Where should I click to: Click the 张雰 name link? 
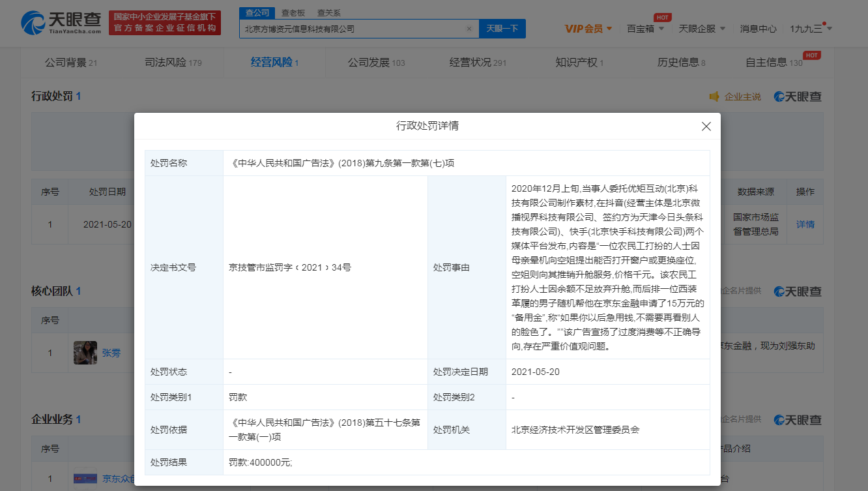point(111,353)
